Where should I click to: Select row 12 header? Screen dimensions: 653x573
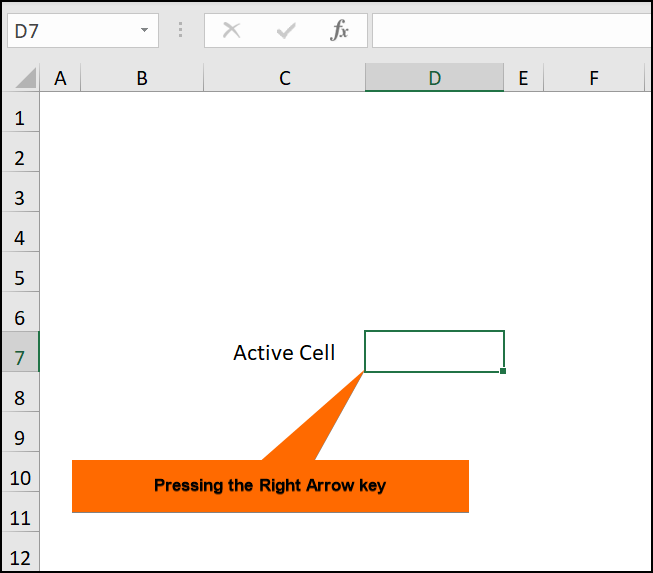click(x=19, y=556)
